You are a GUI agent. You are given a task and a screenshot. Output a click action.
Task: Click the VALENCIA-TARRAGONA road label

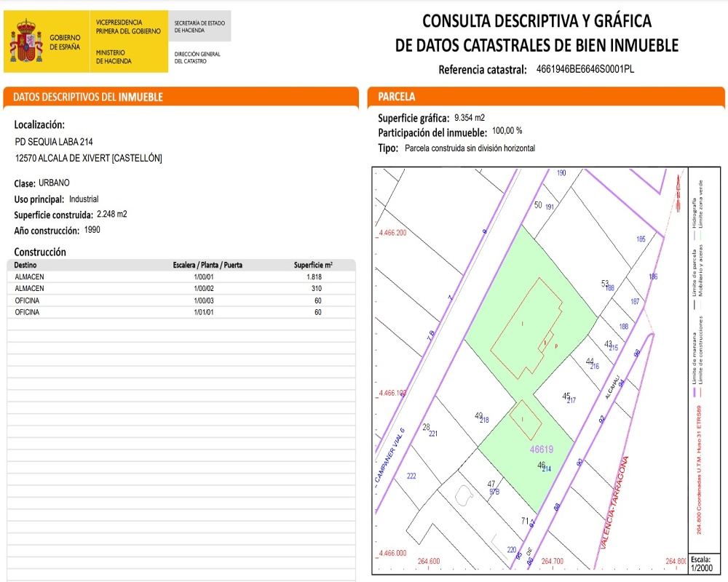pyautogui.click(x=614, y=503)
